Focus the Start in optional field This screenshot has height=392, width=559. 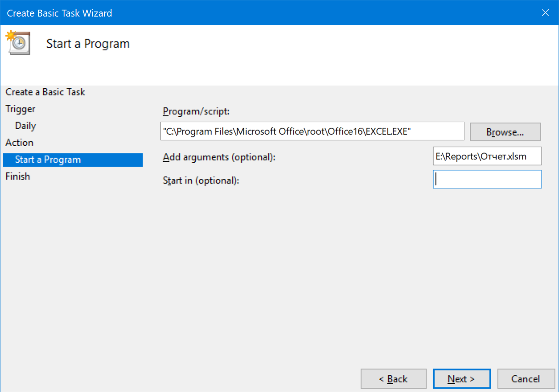pyautogui.click(x=487, y=179)
